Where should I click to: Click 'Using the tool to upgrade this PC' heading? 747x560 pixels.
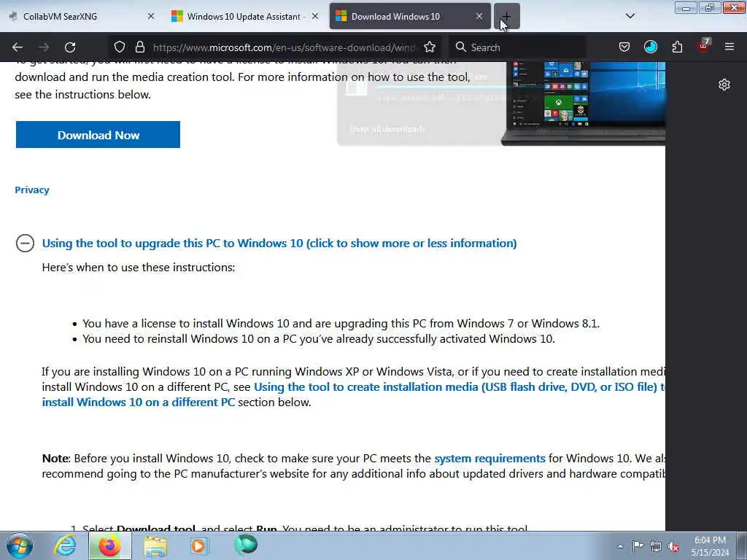click(279, 243)
